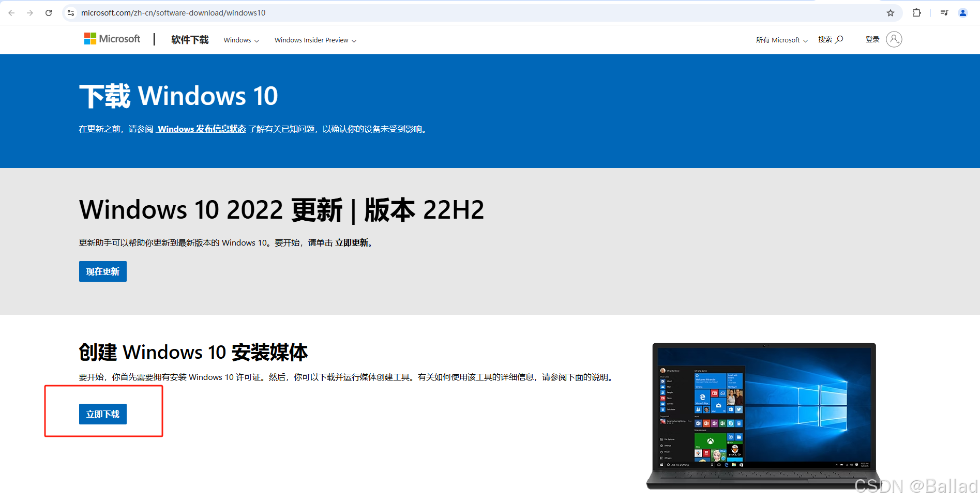The width and height of the screenshot is (980, 503).
Task: Click the sign-in account avatar icon
Action: tap(894, 39)
